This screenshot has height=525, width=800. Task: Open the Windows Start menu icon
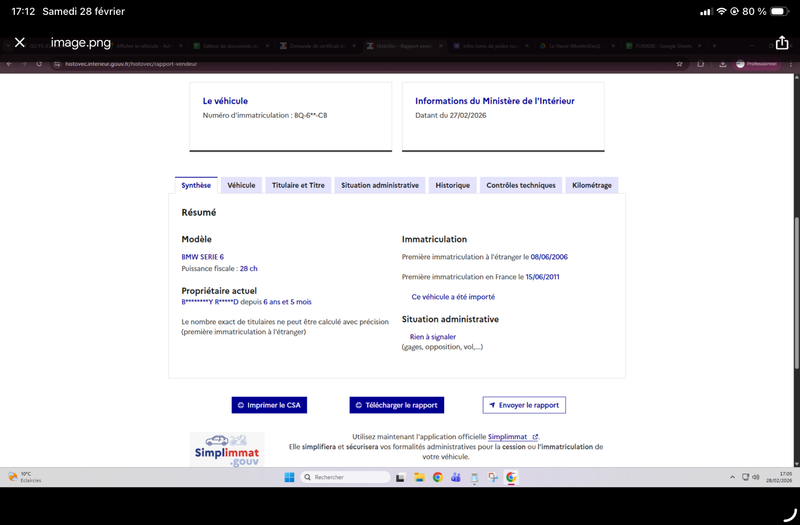(x=288, y=478)
